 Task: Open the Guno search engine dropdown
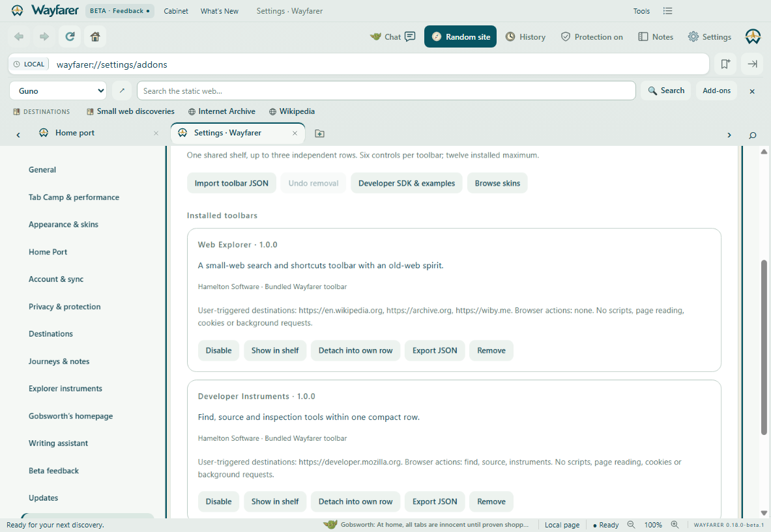(59, 91)
